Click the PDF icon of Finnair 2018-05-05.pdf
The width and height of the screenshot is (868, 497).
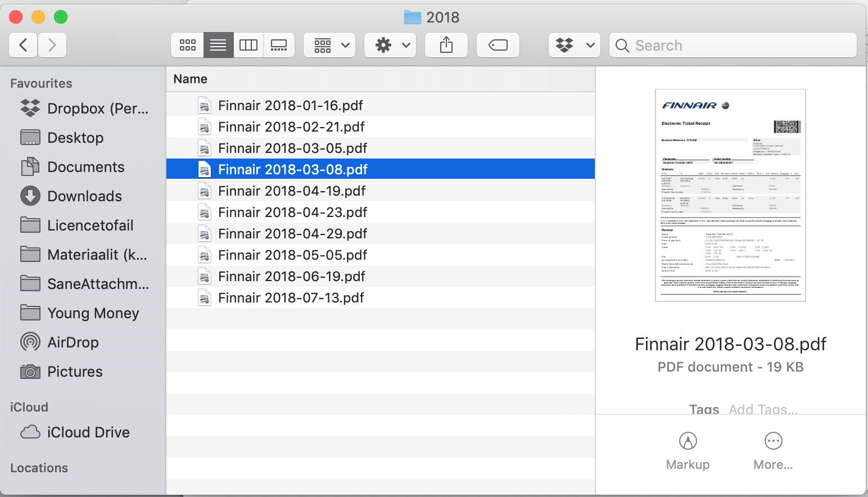[x=205, y=255]
